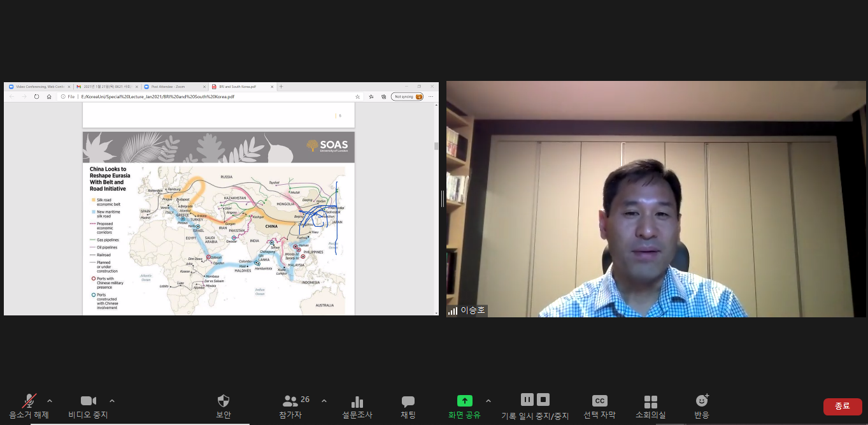Click the Not syncing profile button

click(408, 97)
